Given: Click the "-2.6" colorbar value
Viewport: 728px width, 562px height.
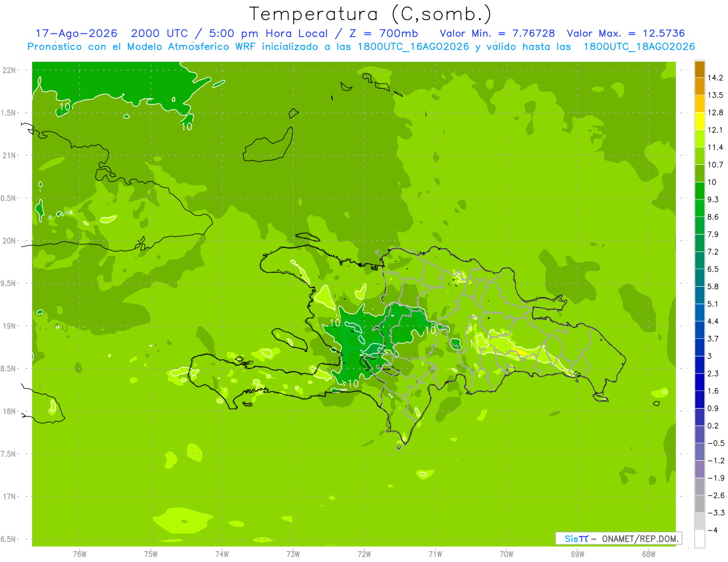Looking at the screenshot, I should pos(715,495).
